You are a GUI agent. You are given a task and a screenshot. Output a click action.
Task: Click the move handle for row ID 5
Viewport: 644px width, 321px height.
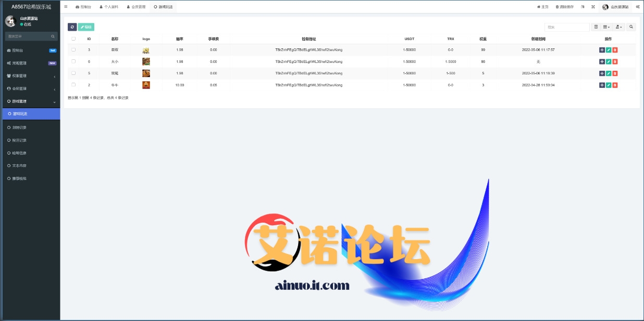pos(602,73)
